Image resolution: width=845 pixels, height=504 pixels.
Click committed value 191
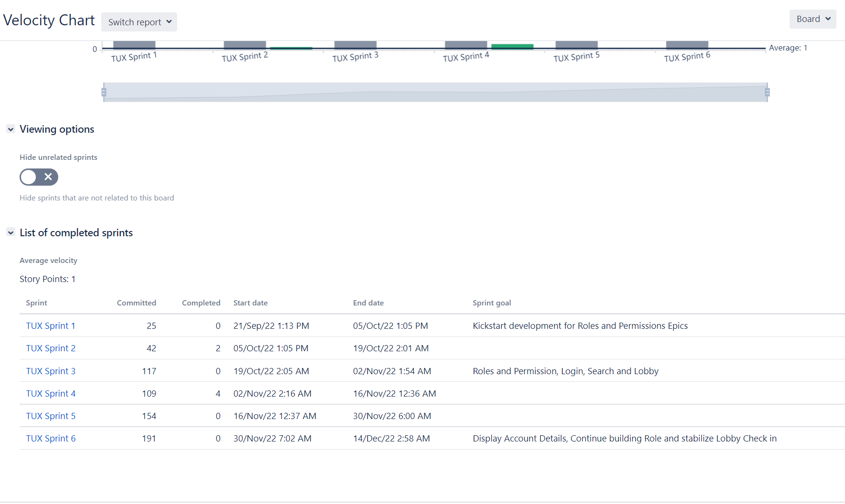tap(149, 439)
